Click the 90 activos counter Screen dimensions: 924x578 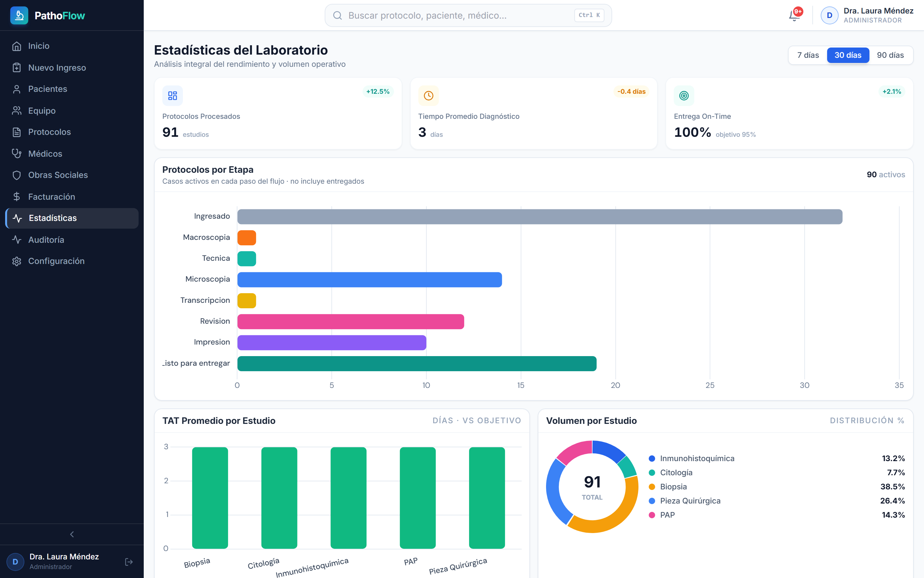pyautogui.click(x=886, y=175)
